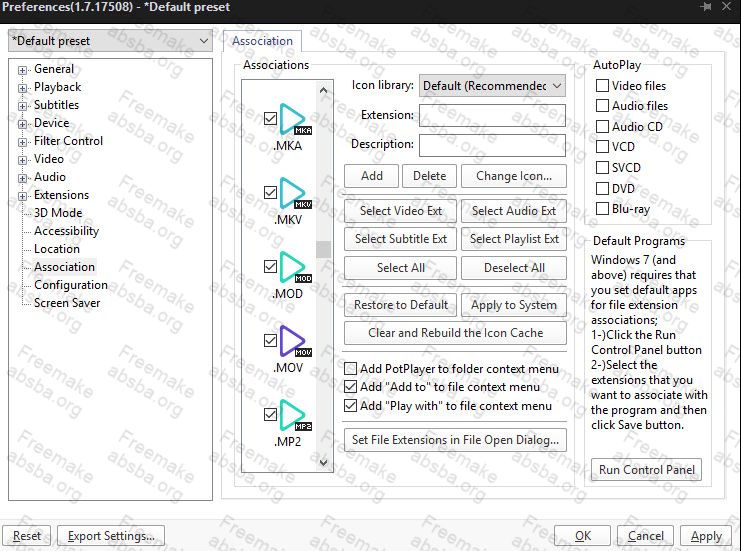
Task: Uncheck the .MOD association checkbox
Action: 270,267
